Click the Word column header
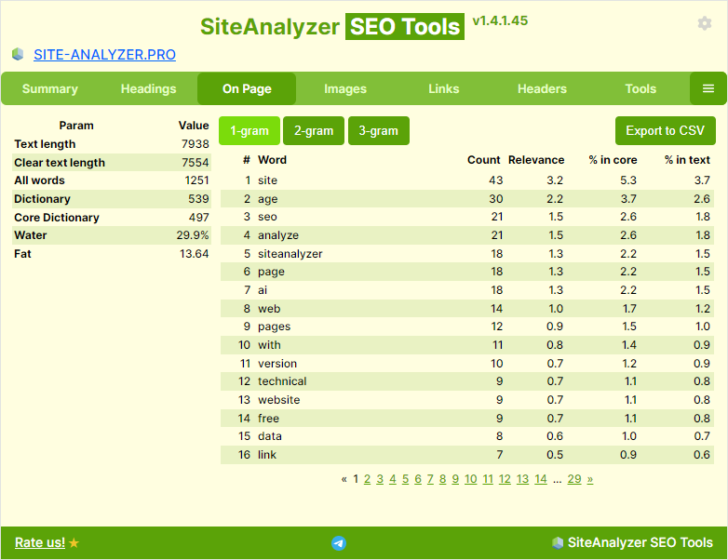The image size is (728, 560). (x=272, y=160)
